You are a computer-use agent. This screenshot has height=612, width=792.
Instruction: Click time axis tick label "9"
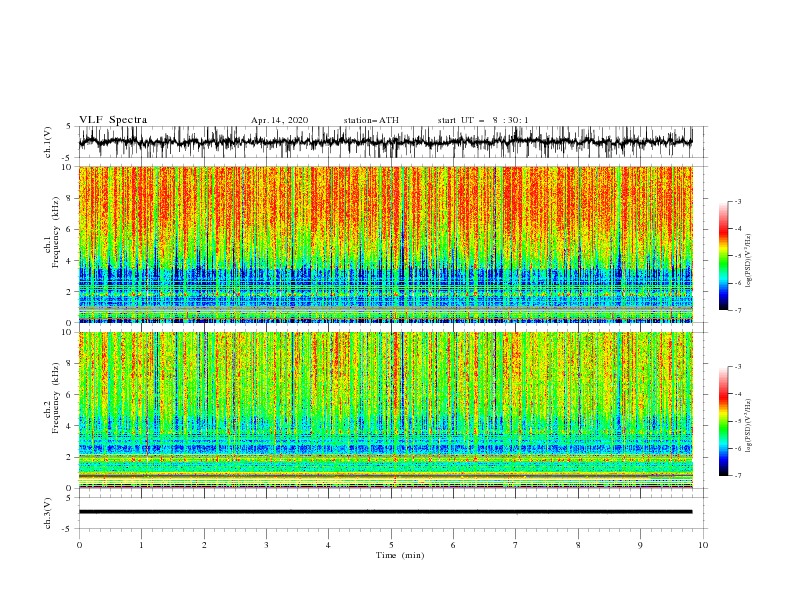coord(640,545)
